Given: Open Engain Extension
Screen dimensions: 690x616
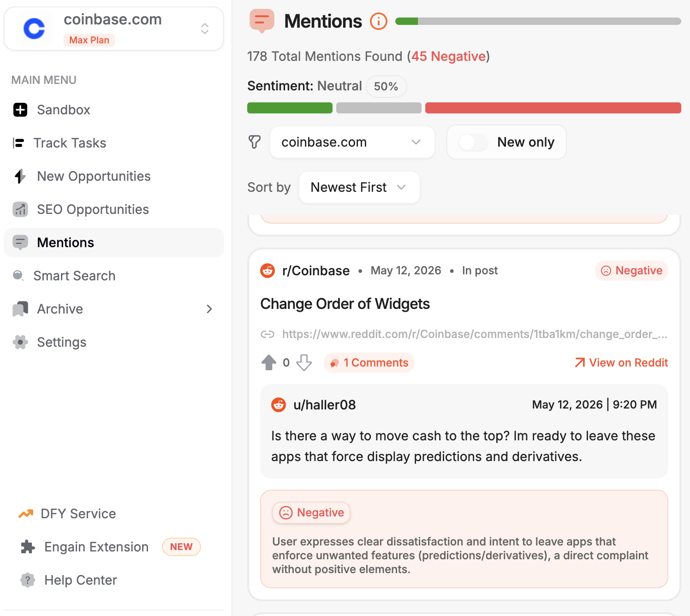Looking at the screenshot, I should [96, 547].
